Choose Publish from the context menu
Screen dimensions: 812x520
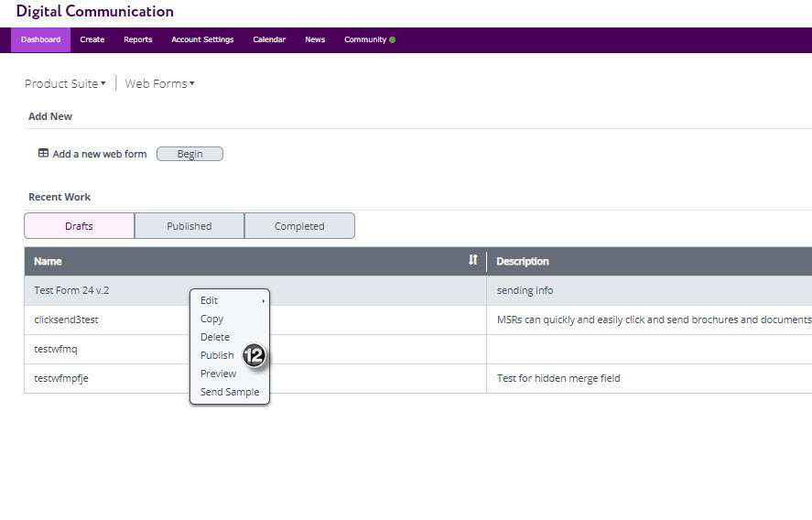[217, 355]
